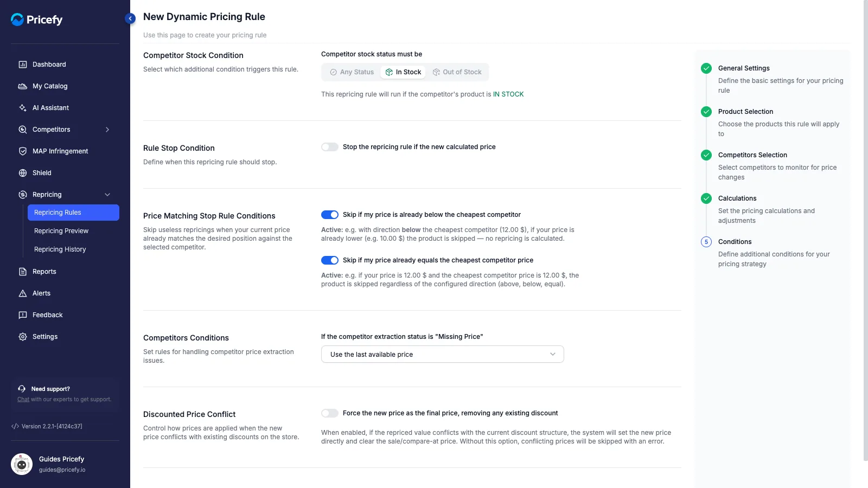This screenshot has width=868, height=488.
Task: Click the Conditions step 5 circle
Action: coord(706,242)
